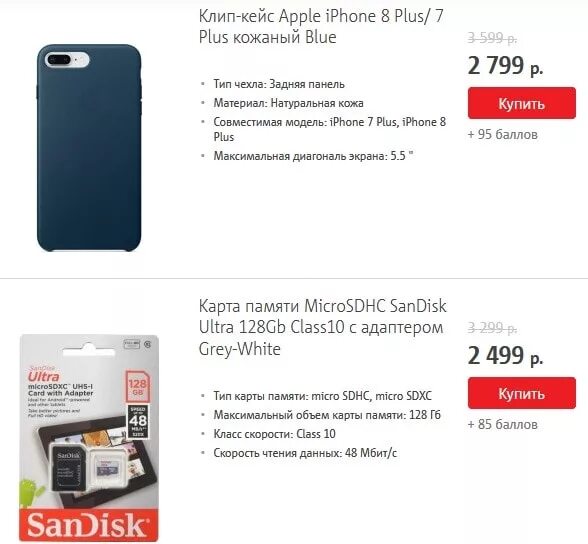Click the Купить button for the SanDisk card
588x544 pixels.
coord(522,393)
